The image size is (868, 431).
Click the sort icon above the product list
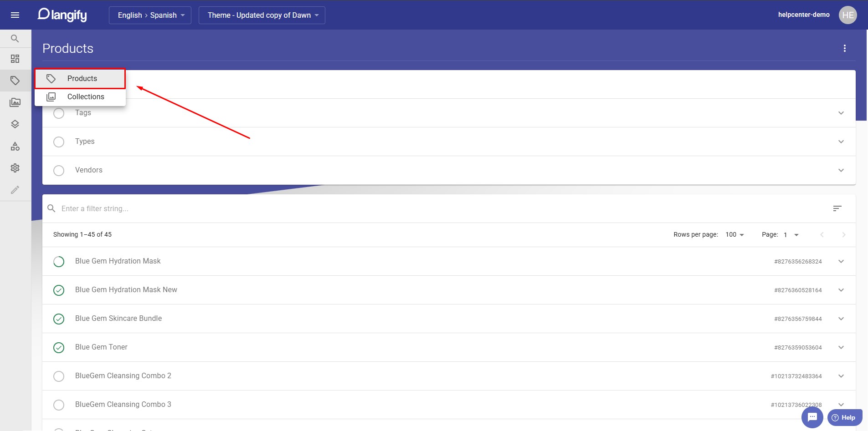[x=838, y=208]
